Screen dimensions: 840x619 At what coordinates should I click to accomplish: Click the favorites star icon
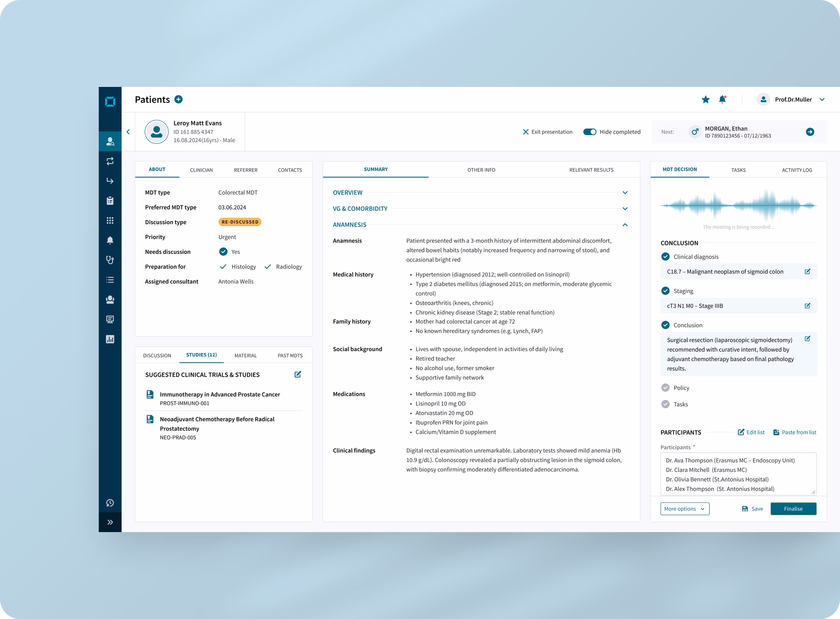705,99
